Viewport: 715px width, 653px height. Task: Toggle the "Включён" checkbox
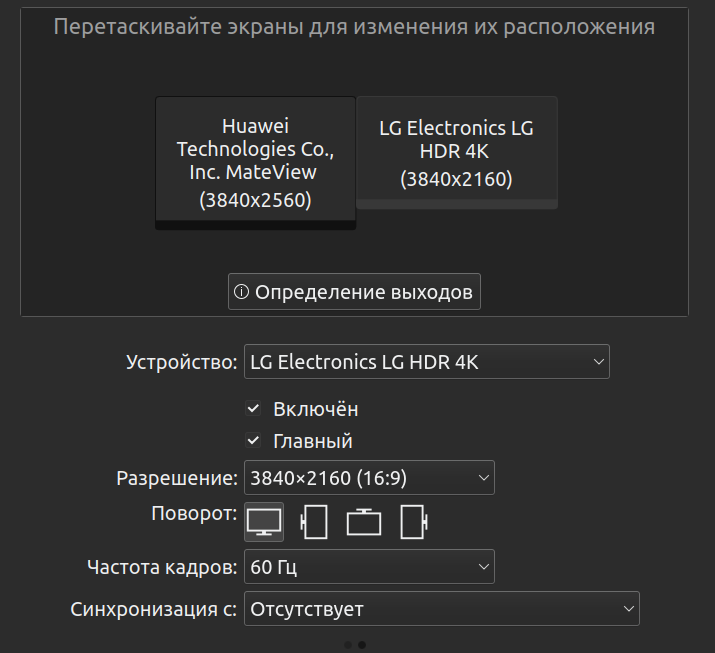pyautogui.click(x=254, y=409)
